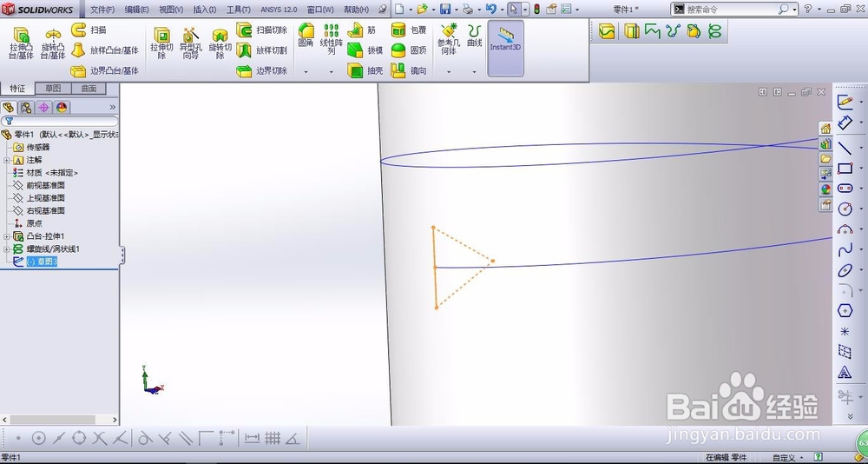Click the Extruded Boss/Base tool (拉伸凸台/基体)
Image resolution: width=868 pixels, height=464 pixels.
point(21,43)
